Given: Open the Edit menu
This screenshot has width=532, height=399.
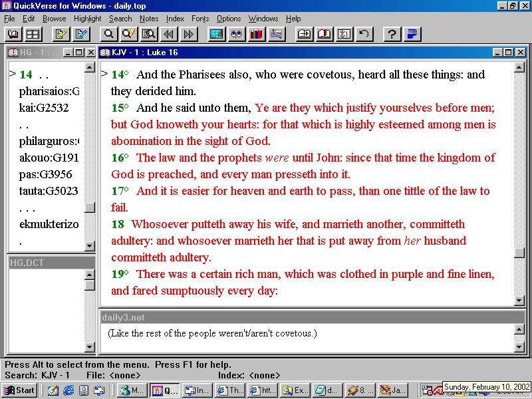Looking at the screenshot, I should [x=29, y=19].
